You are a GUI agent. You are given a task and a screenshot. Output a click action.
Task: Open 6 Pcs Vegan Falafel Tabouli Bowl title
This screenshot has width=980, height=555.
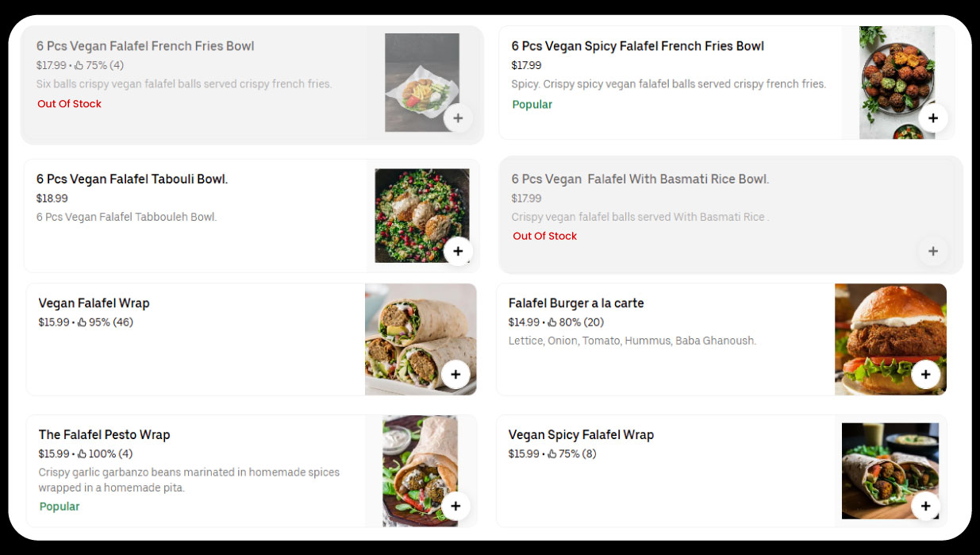132,179
